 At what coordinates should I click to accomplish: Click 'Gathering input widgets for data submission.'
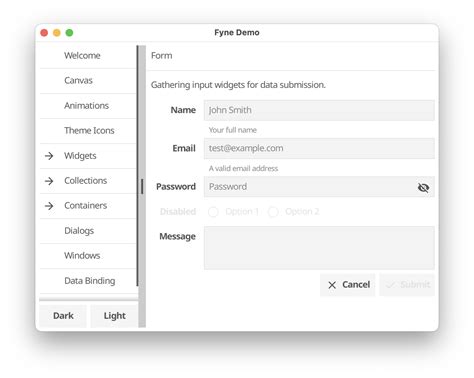[x=238, y=85]
